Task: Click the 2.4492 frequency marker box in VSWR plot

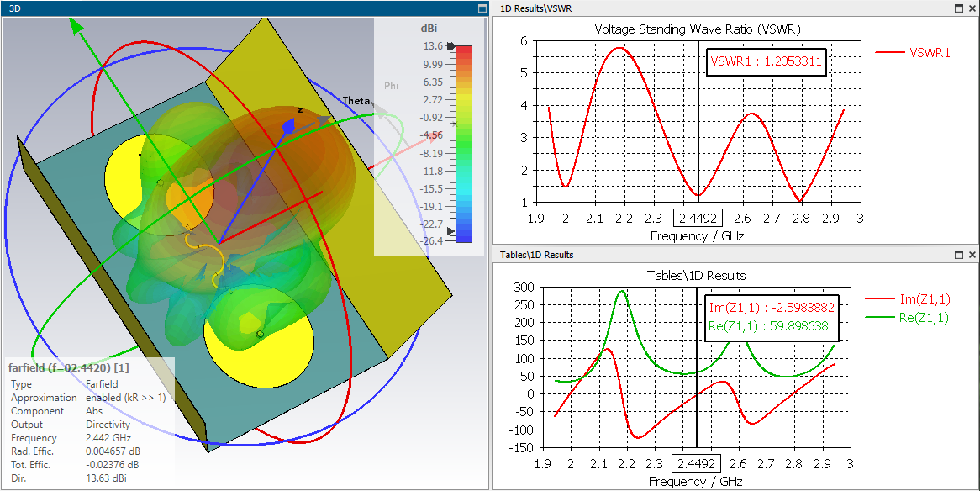Action: pyautogui.click(x=698, y=219)
